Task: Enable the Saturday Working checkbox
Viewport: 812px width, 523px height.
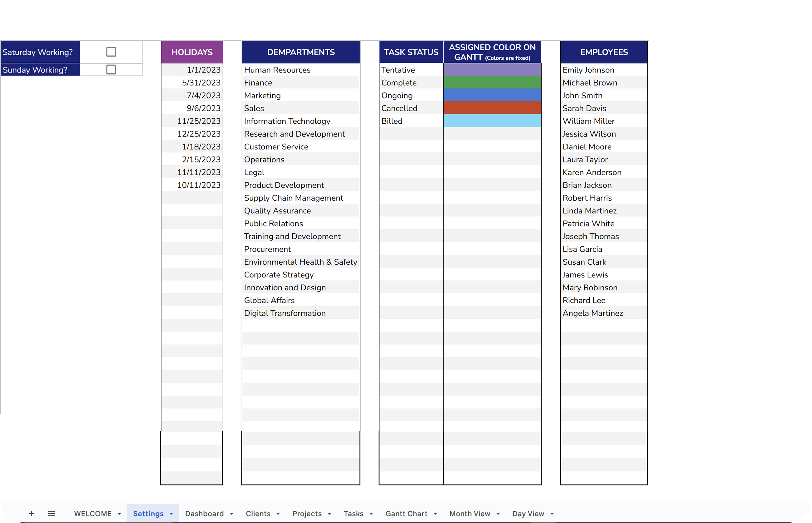Action: coord(111,52)
